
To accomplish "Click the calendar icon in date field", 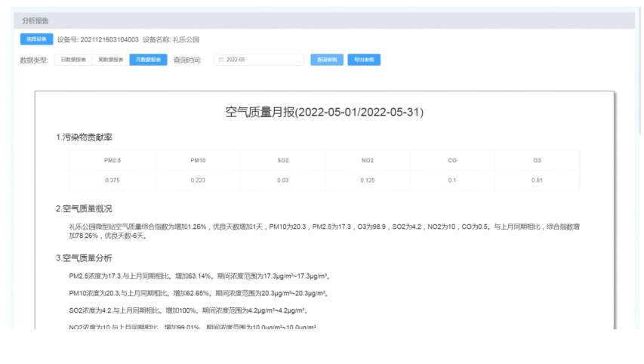I will pyautogui.click(x=220, y=60).
